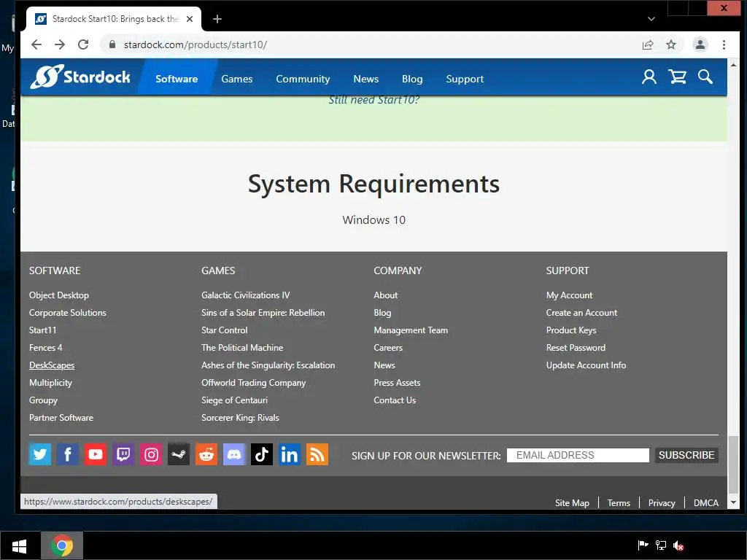The height and width of the screenshot is (560, 747).
Task: Open the tab search chevron
Action: [x=651, y=19]
